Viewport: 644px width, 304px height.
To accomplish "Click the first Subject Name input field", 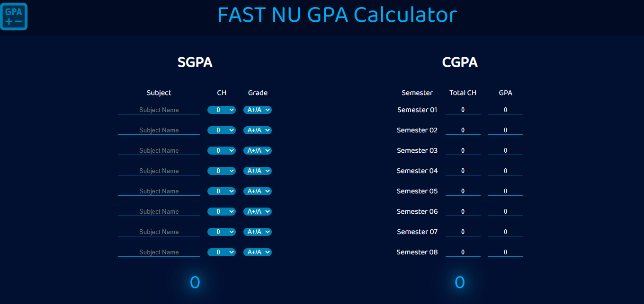I will (159, 110).
